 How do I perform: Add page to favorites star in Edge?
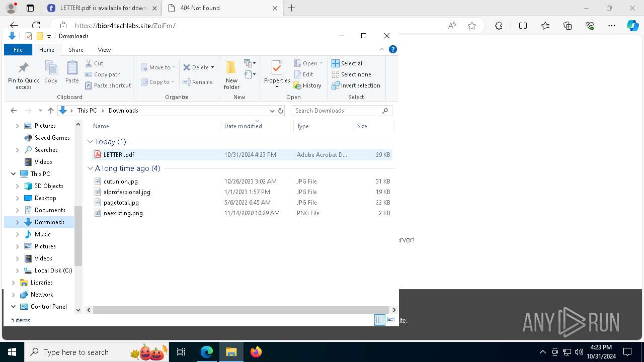coord(472,26)
